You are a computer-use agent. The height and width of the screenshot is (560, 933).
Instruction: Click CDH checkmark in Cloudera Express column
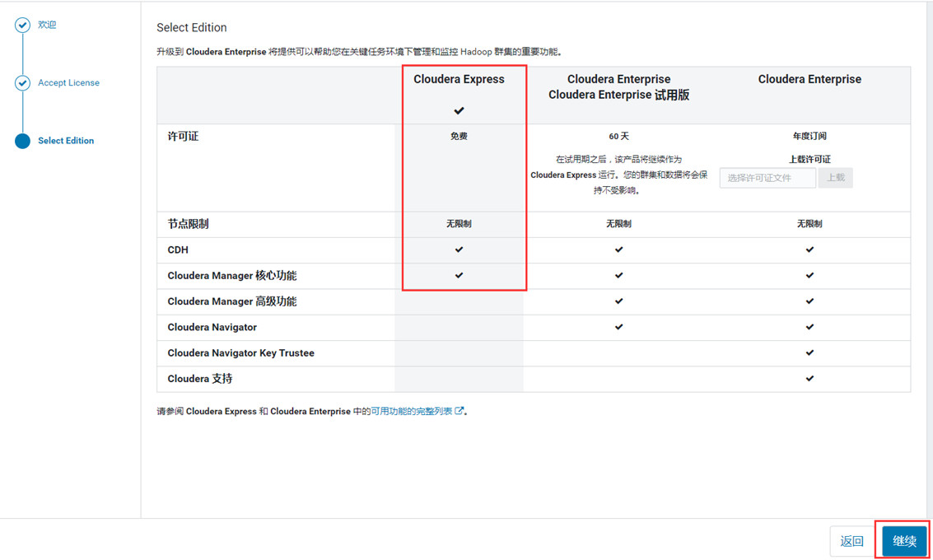(459, 250)
